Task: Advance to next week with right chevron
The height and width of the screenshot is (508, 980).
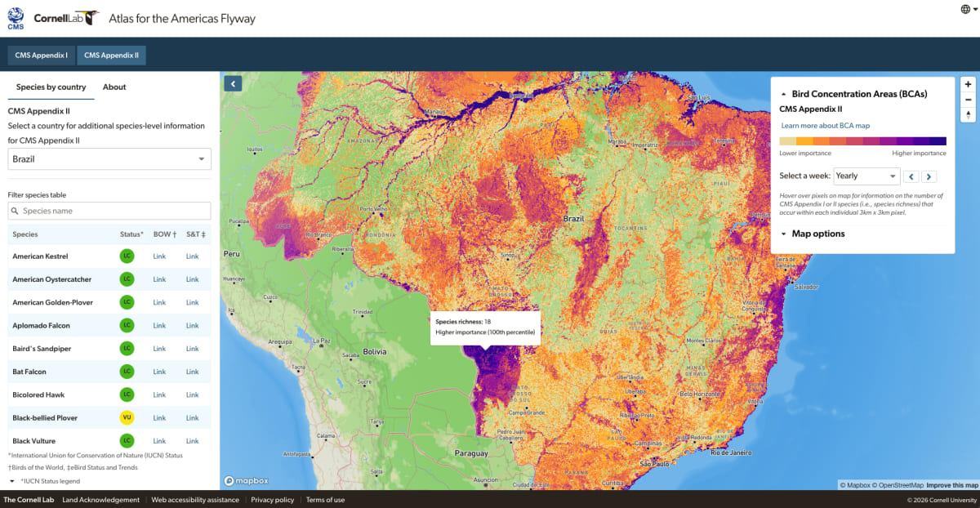Action: [929, 176]
